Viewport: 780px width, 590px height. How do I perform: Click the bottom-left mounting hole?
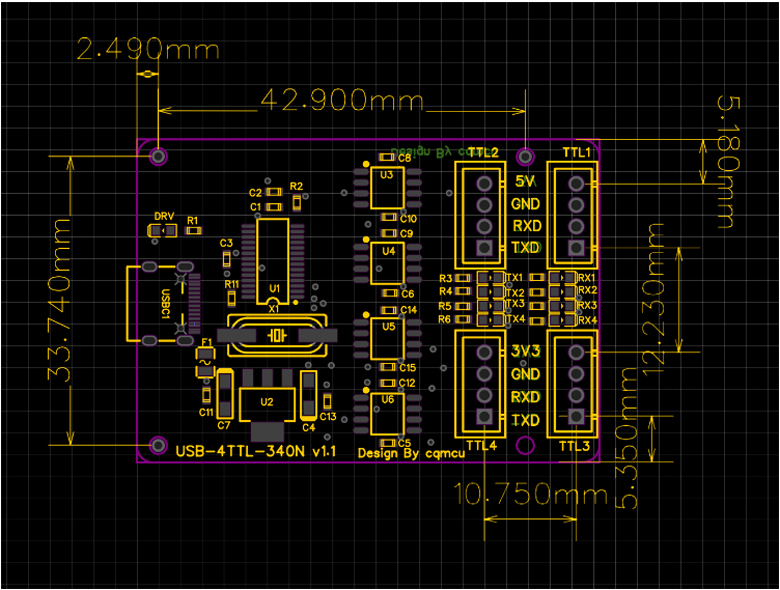[158, 445]
